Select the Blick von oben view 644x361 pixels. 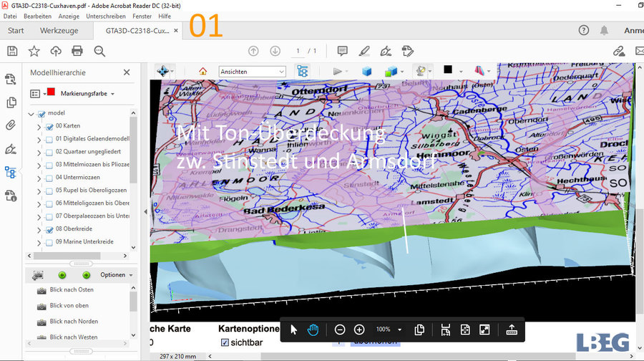(69, 305)
